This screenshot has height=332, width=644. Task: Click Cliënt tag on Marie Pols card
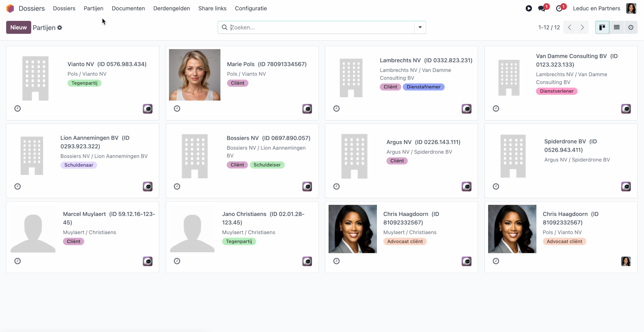pos(238,83)
